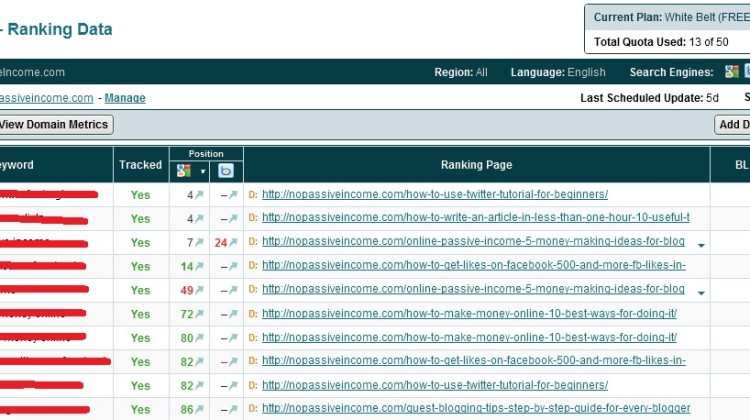
Task: Click the Bing position value 24
Action: (221, 243)
